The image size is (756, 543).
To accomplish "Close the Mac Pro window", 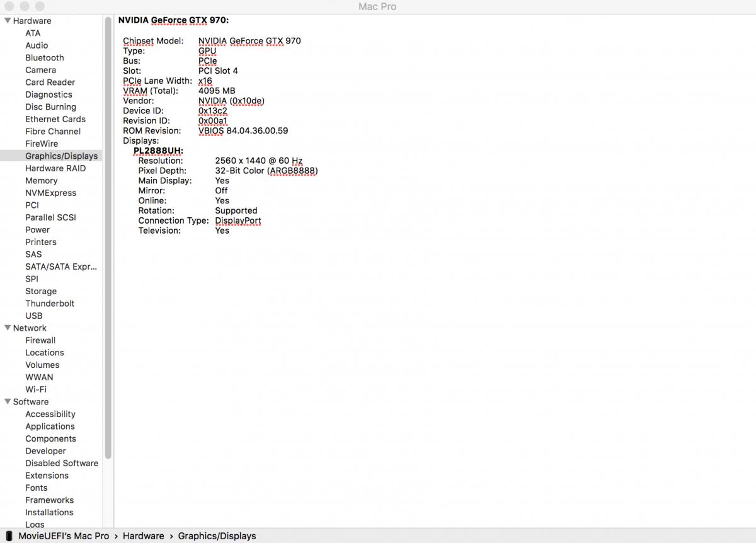I will [x=9, y=6].
